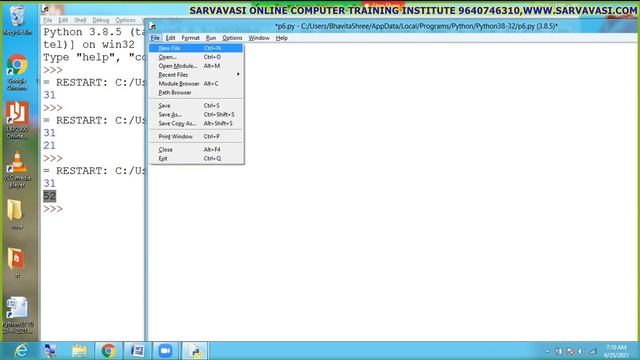
Task: Open the taskbar clock and date
Action: tap(616, 351)
